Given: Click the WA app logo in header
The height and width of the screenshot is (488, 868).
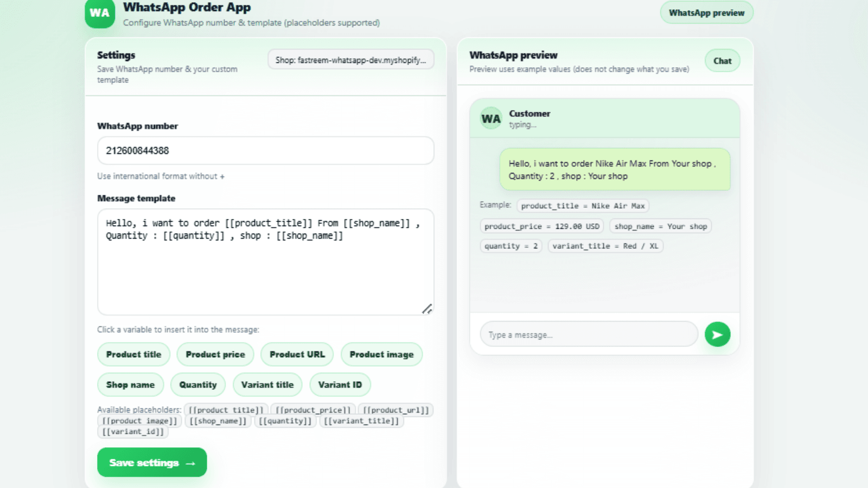Looking at the screenshot, I should pyautogui.click(x=100, y=13).
